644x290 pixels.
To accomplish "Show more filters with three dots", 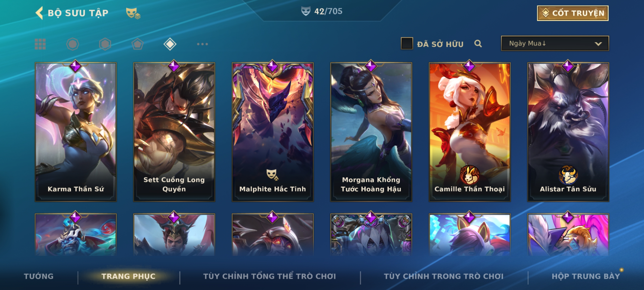I will click(202, 44).
